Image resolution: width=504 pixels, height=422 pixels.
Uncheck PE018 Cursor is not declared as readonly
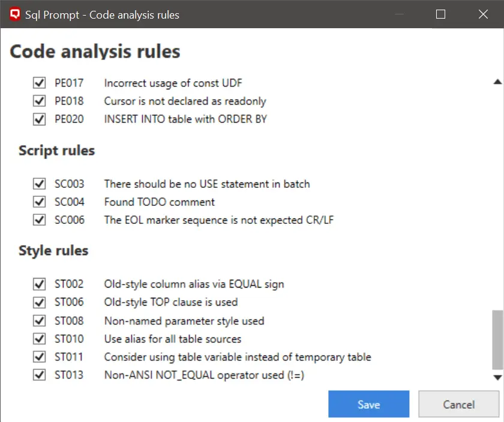[x=39, y=101]
